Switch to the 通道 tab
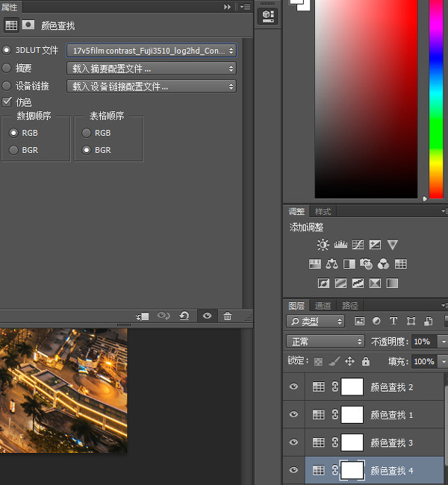Screen dimensions: 448x485 pos(323,306)
